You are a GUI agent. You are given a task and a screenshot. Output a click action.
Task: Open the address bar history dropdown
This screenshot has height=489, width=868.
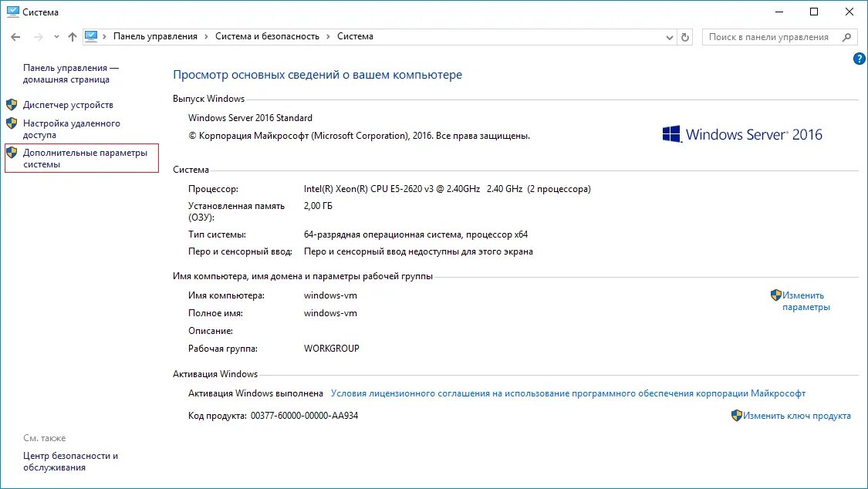tap(669, 37)
